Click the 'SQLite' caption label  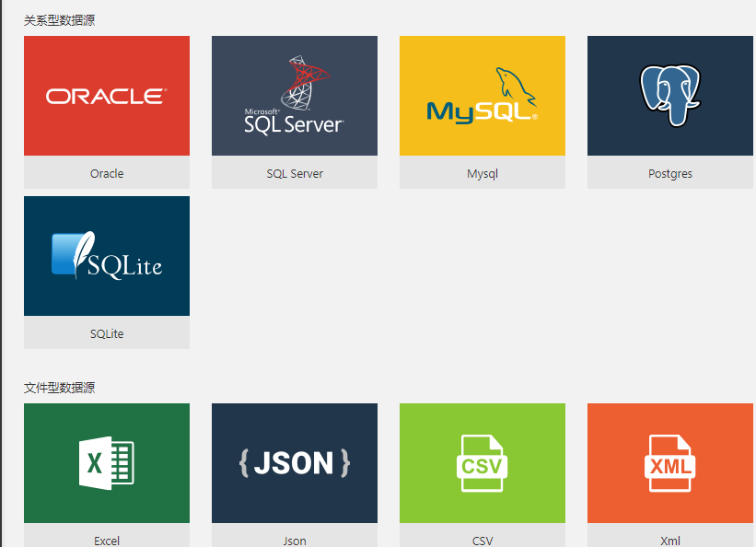[107, 333]
